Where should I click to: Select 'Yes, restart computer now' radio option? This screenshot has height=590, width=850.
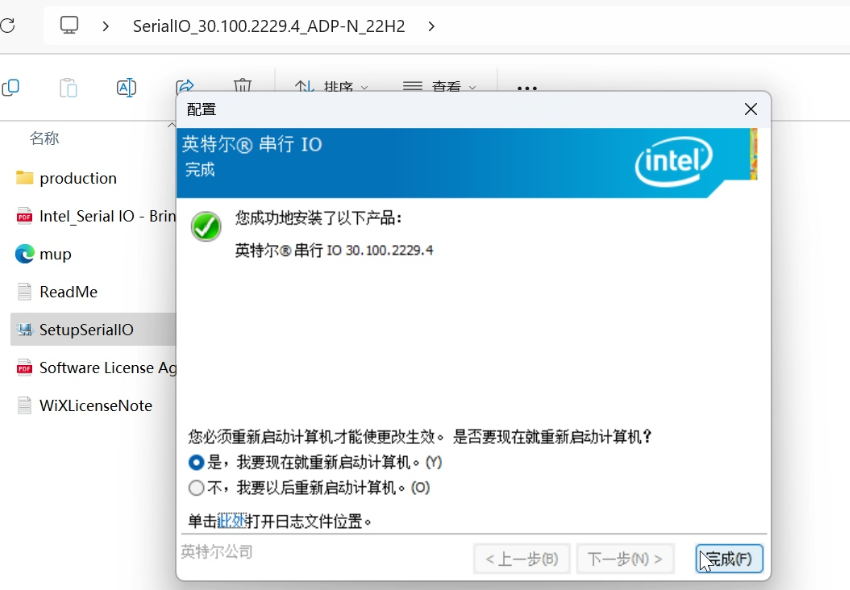click(x=196, y=463)
